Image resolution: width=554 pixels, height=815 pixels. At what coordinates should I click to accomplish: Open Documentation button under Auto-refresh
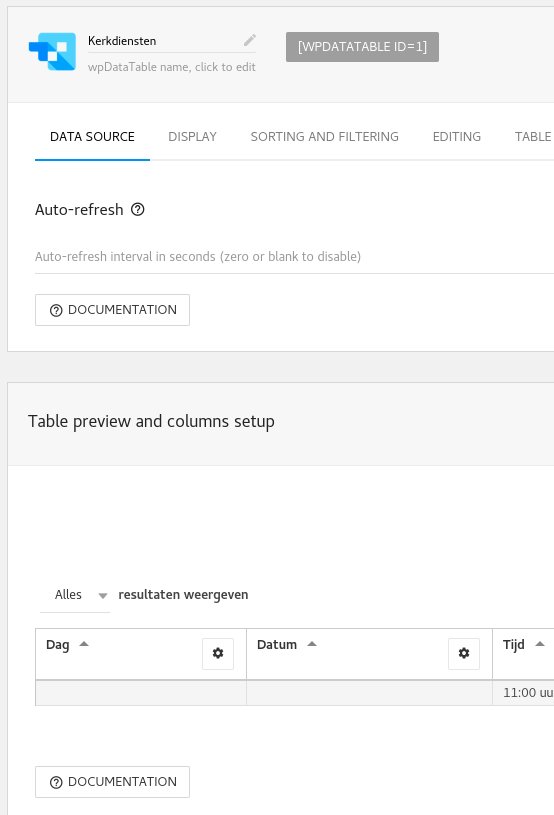pos(112,310)
